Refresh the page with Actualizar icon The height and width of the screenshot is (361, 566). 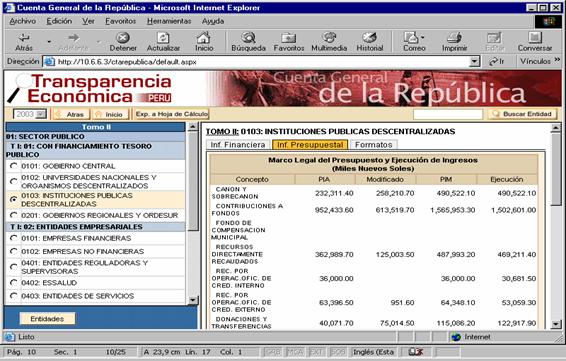coord(163,38)
